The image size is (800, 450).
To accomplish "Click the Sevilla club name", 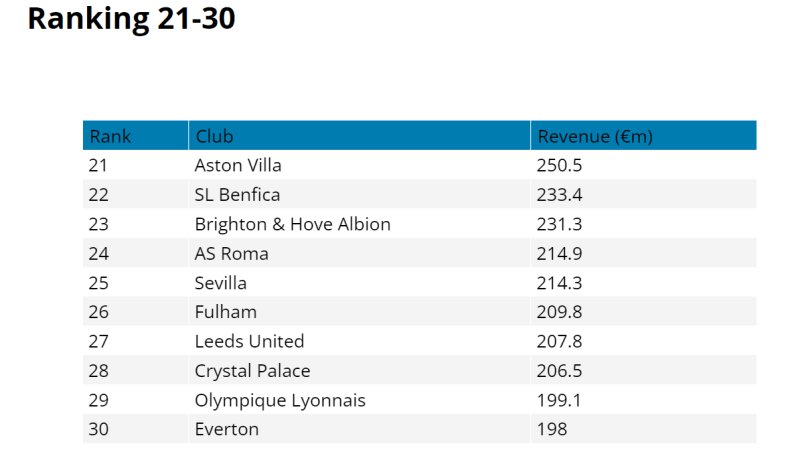I will click(x=220, y=283).
